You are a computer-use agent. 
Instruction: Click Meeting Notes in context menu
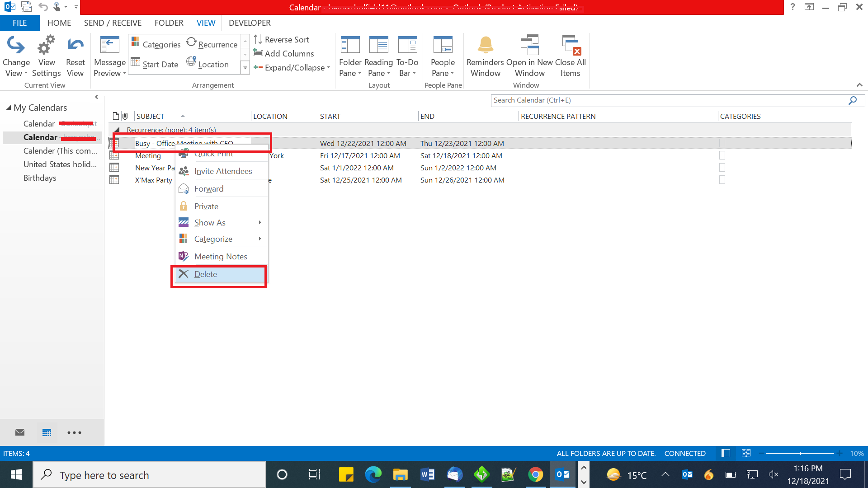(x=221, y=256)
